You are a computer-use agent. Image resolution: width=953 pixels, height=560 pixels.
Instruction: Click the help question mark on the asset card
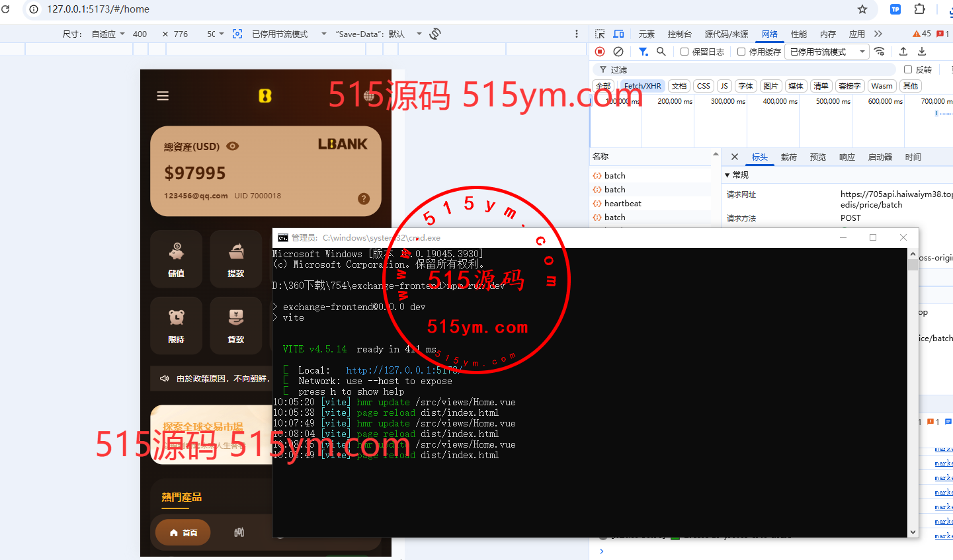364,198
